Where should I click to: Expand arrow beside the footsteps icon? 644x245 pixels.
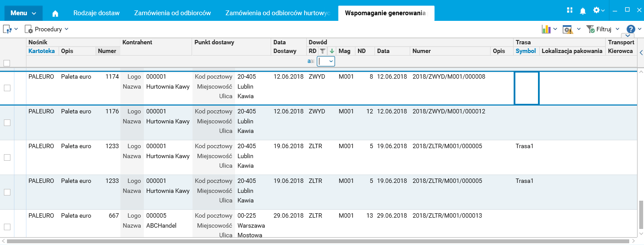[16, 29]
